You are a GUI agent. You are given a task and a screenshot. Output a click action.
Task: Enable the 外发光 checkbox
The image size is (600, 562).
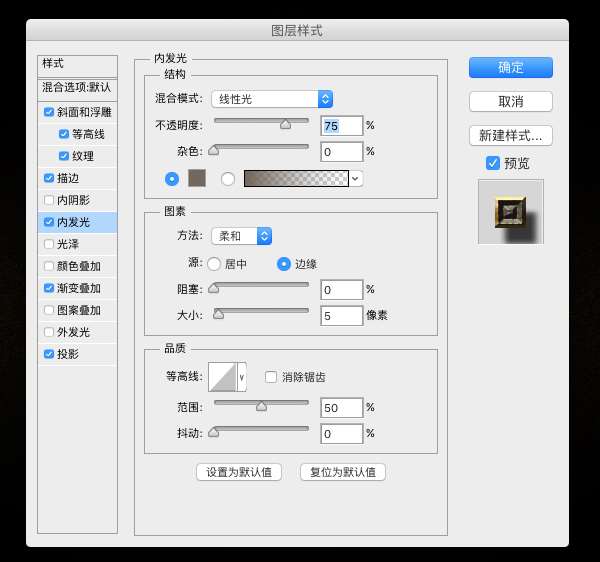(49, 332)
